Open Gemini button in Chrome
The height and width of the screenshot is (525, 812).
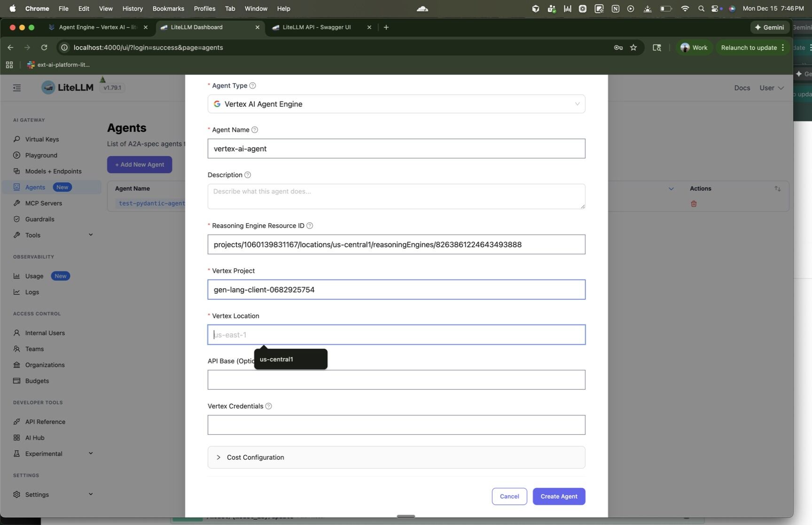[770, 27]
